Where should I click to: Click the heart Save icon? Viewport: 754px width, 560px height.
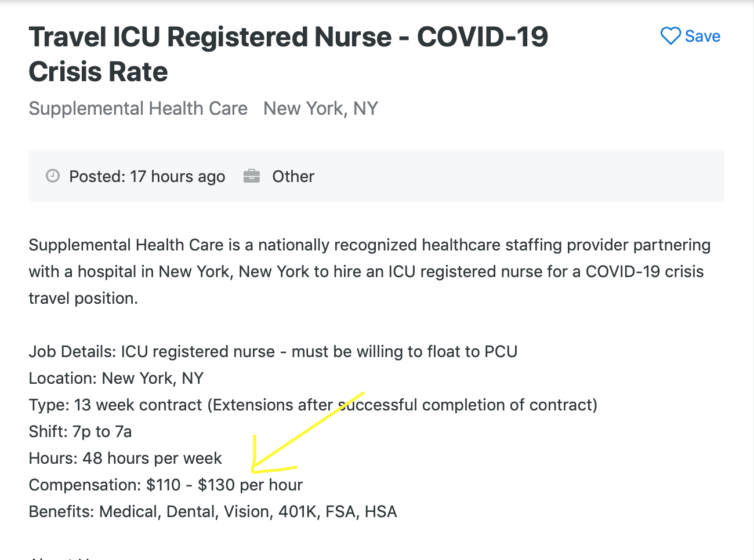pyautogui.click(x=670, y=36)
